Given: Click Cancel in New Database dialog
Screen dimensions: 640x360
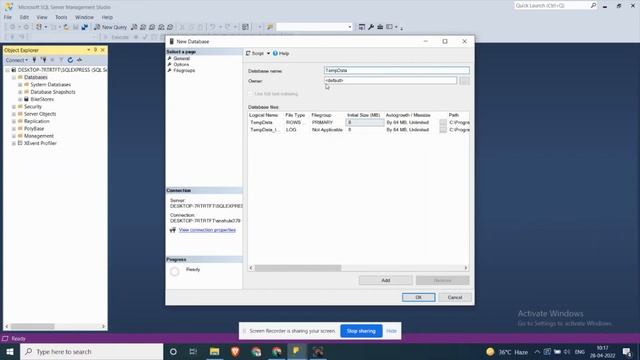Looking at the screenshot, I should [455, 298].
